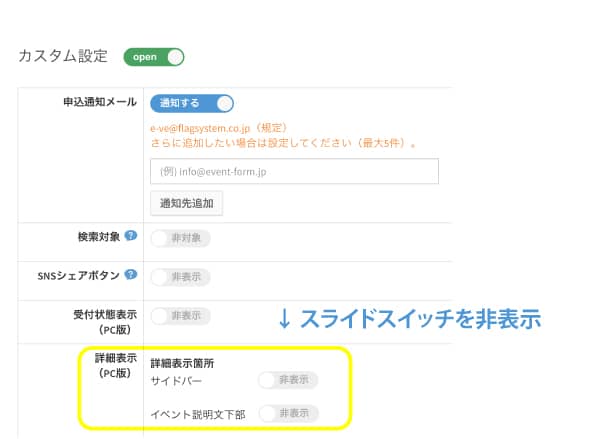Click the 詳細表示 (PC版) row label

(116, 366)
